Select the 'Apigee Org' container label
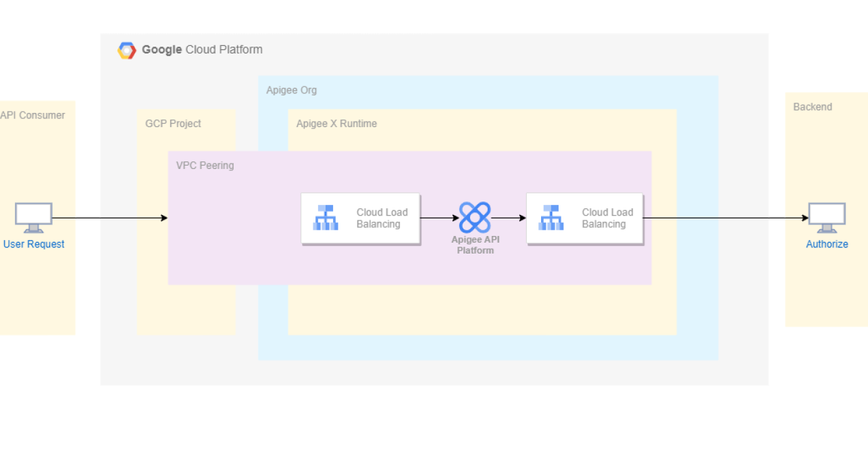 pos(291,90)
